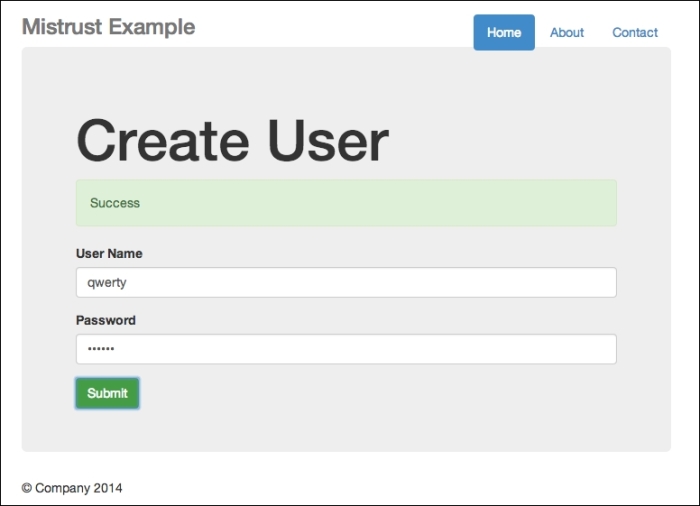The width and height of the screenshot is (700, 506).
Task: Click the Password field label
Action: (106, 321)
